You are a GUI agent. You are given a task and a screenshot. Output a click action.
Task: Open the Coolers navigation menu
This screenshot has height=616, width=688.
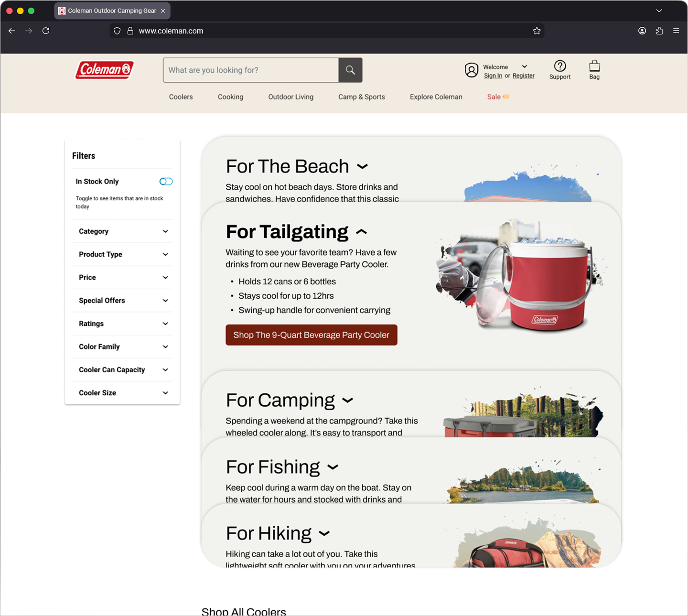point(181,97)
